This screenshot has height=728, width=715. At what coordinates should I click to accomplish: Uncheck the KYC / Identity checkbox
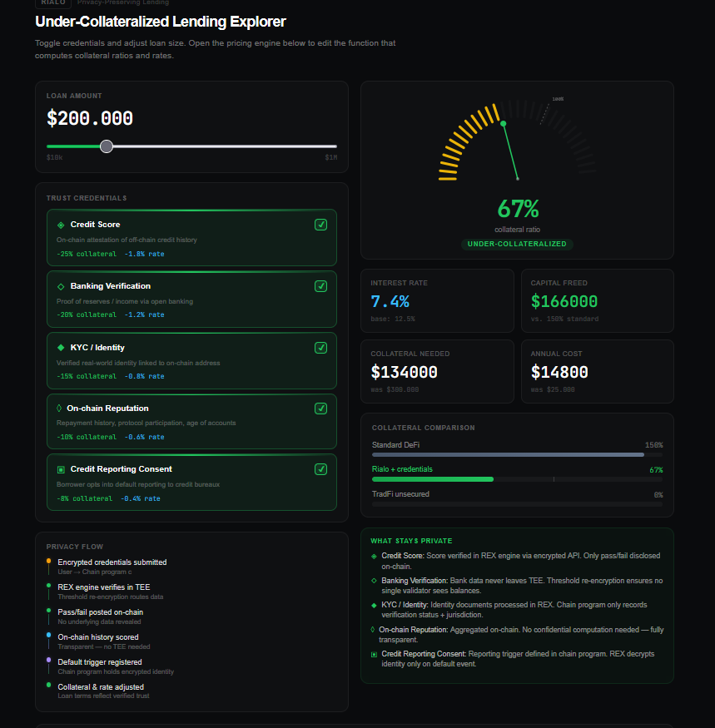[x=320, y=348]
